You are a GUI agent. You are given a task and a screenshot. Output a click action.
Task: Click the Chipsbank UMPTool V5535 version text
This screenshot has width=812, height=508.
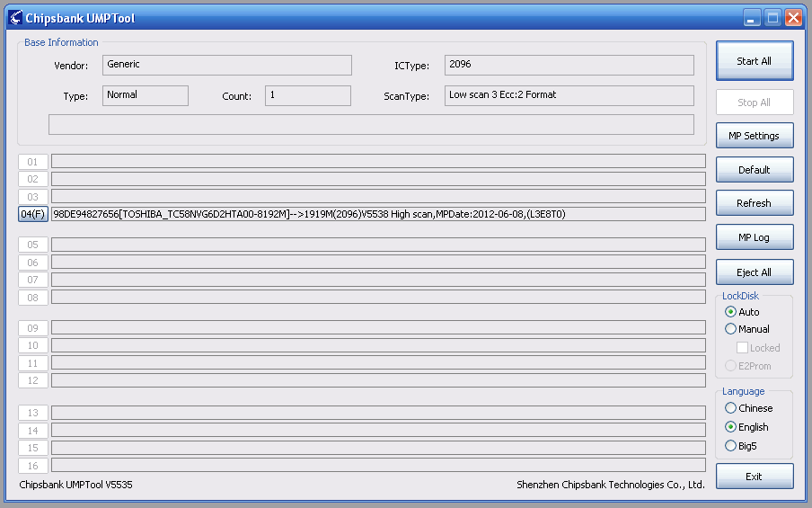(x=75, y=485)
